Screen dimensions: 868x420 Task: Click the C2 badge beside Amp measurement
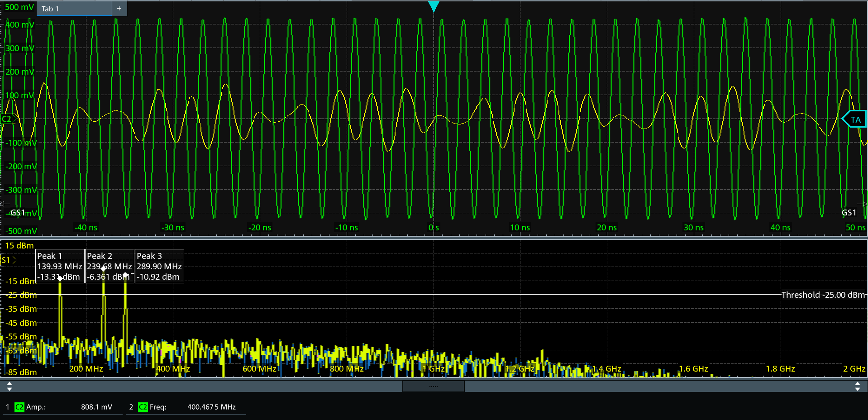coord(19,407)
